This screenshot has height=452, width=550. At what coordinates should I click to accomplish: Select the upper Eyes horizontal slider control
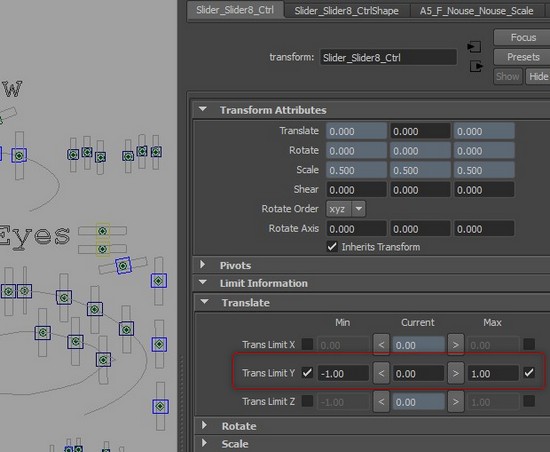tap(102, 231)
